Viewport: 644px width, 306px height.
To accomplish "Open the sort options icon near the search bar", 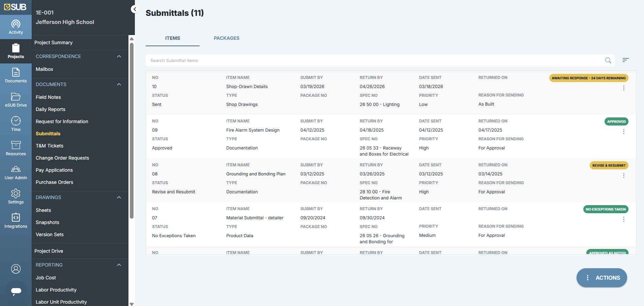I will (x=626, y=60).
